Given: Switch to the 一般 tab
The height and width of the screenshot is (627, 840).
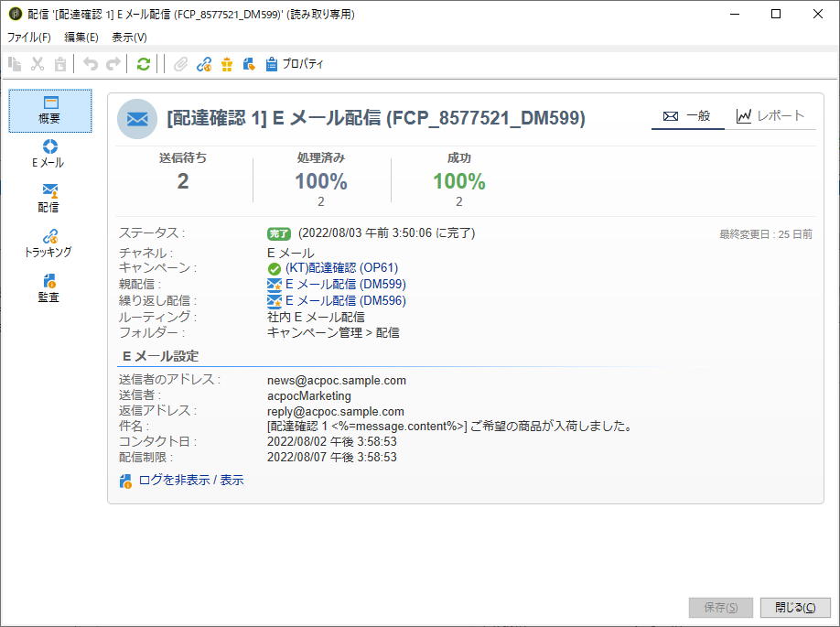Looking at the screenshot, I should [x=687, y=115].
